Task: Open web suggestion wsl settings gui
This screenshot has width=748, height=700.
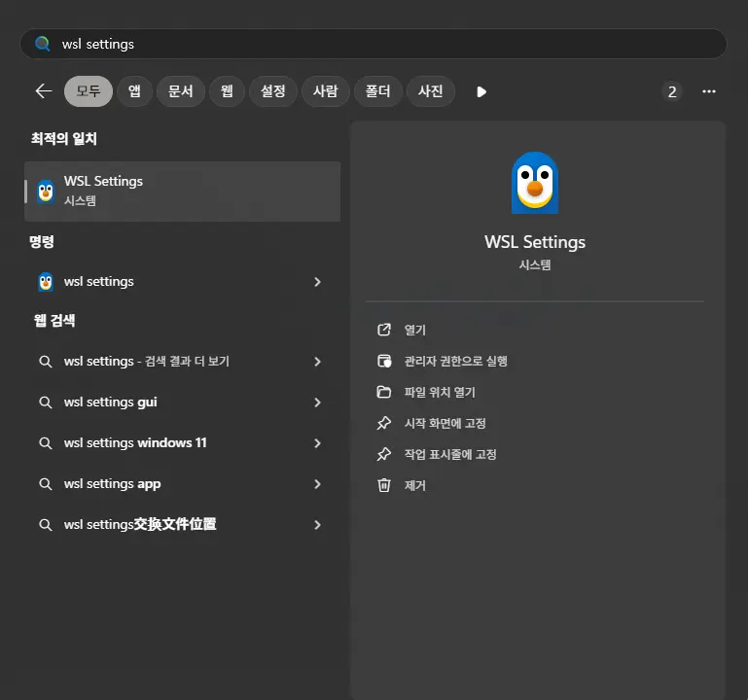Action: coord(182,402)
